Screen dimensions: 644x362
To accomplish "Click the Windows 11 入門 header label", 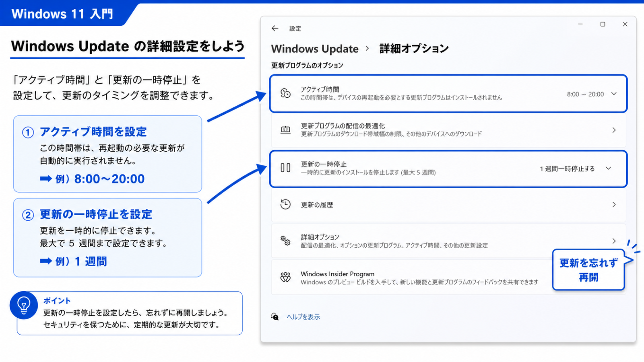I will (x=62, y=14).
